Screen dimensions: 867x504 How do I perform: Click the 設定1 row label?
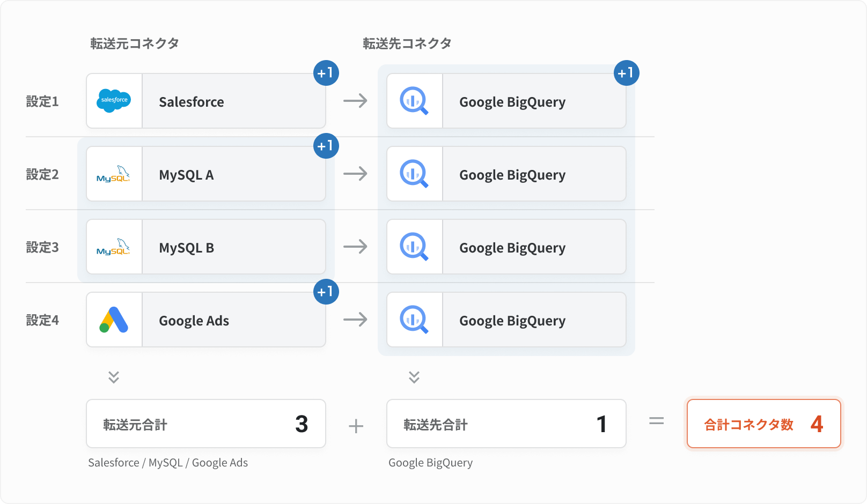pyautogui.click(x=42, y=101)
